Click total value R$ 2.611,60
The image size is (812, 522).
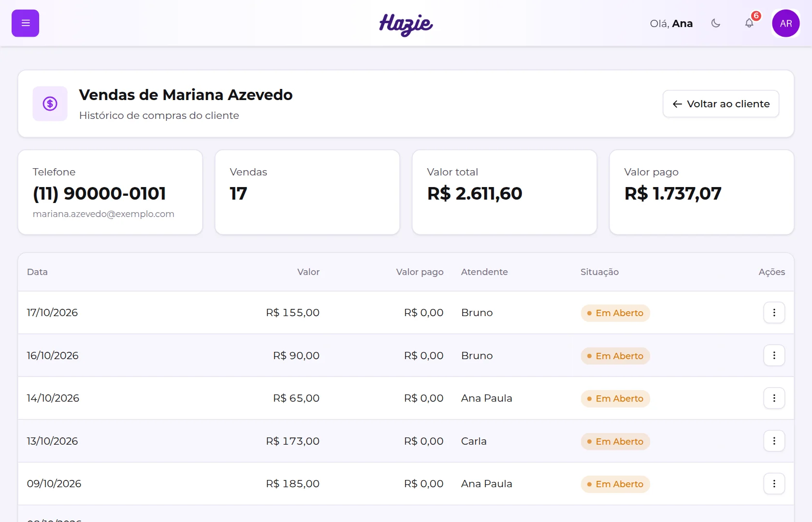(x=475, y=193)
